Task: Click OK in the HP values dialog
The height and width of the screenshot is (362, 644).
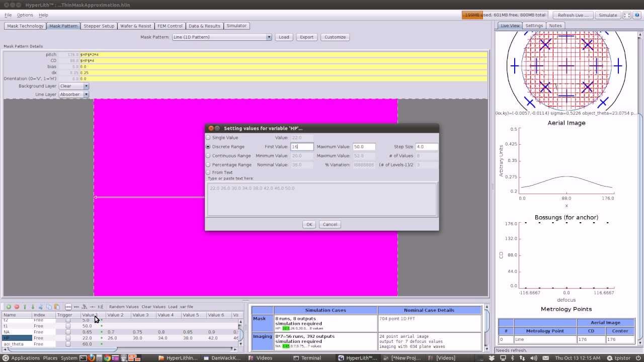Action: (309, 224)
